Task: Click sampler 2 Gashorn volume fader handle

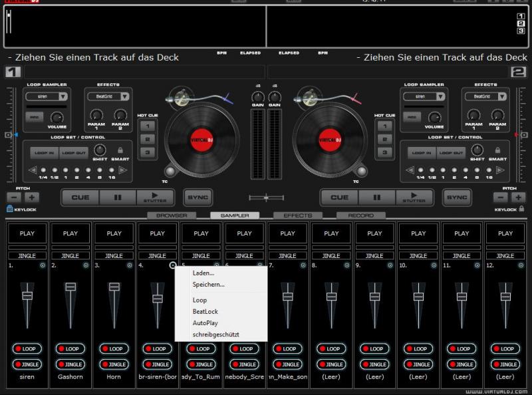Action: point(70,287)
